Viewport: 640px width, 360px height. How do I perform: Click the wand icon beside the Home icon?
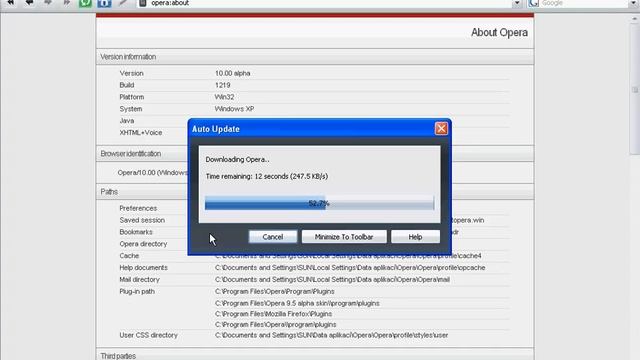point(122,3)
